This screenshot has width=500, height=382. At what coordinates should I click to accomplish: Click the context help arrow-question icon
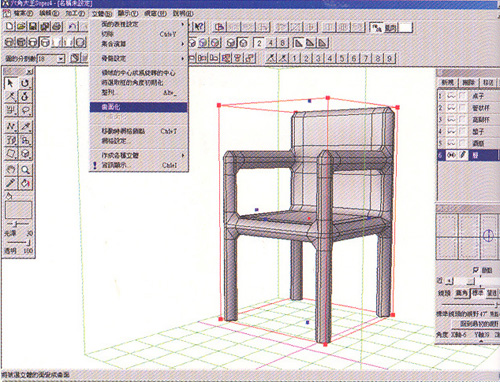tap(199, 27)
